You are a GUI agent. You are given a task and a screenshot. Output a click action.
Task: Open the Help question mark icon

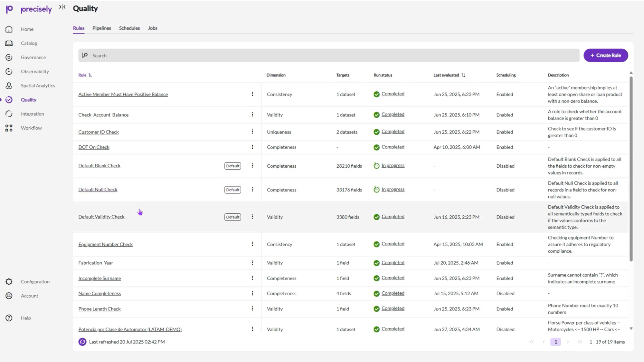pos(9,318)
